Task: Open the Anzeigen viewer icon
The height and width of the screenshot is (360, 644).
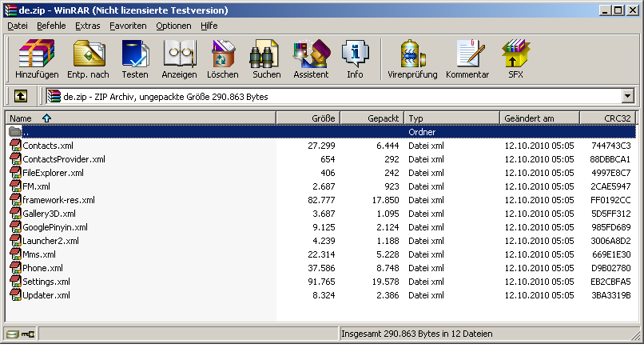Action: click(x=179, y=53)
